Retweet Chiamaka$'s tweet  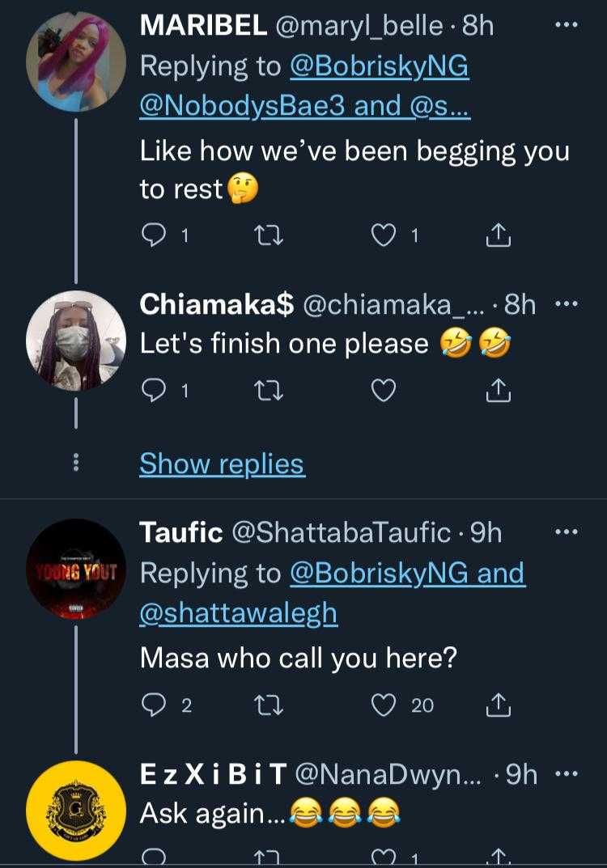tap(265, 391)
